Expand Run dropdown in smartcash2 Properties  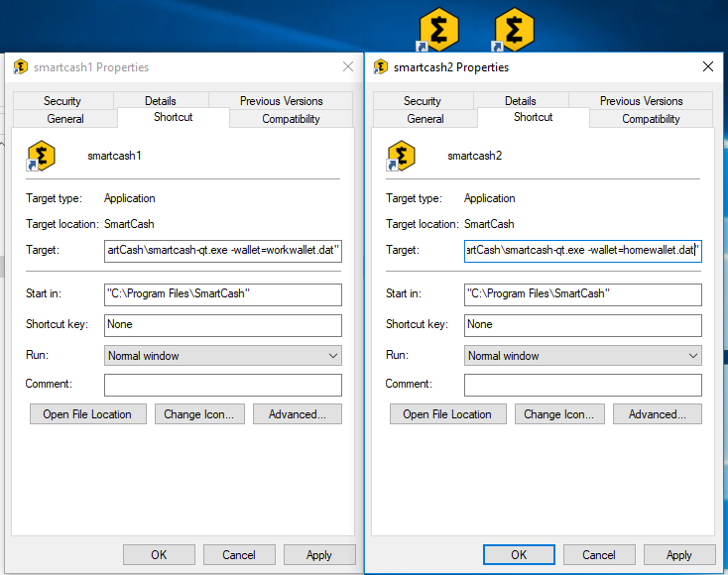(582, 356)
